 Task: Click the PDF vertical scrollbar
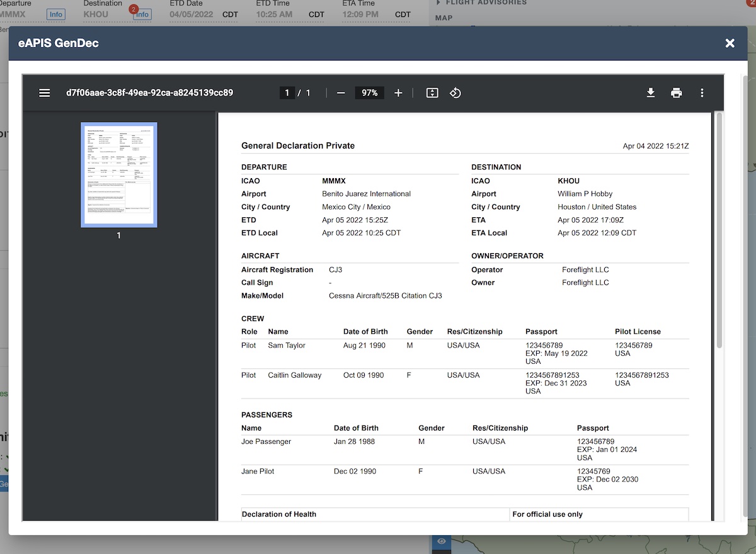719,230
